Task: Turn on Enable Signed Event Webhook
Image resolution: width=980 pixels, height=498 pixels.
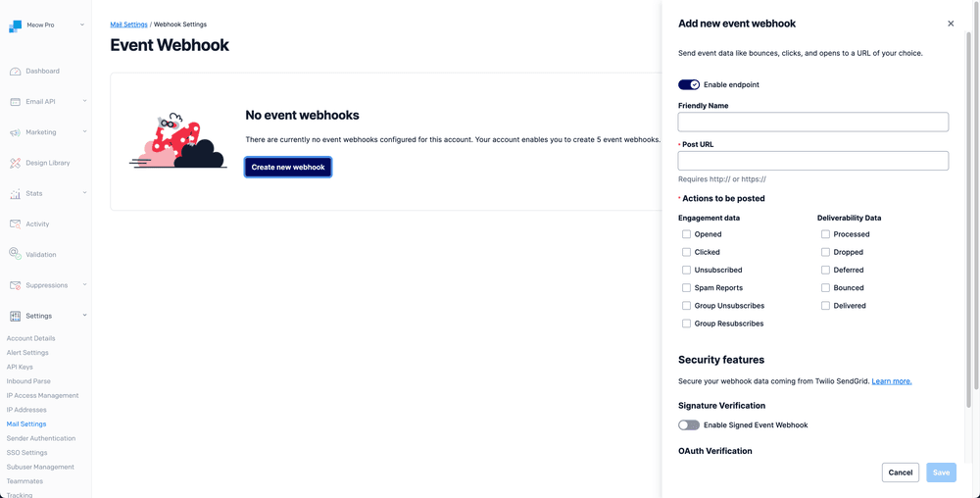Action: 689,425
